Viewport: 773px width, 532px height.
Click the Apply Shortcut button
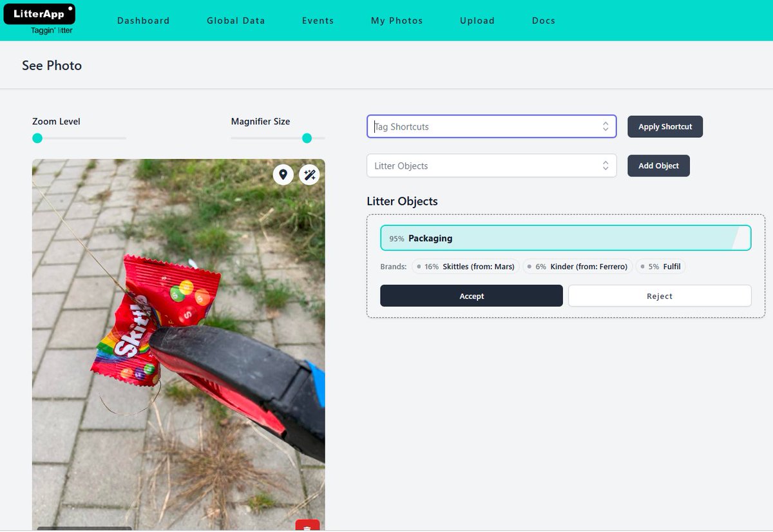[665, 127]
